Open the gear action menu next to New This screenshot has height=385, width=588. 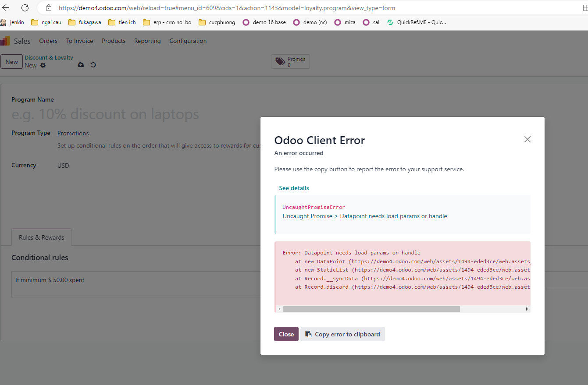point(43,65)
